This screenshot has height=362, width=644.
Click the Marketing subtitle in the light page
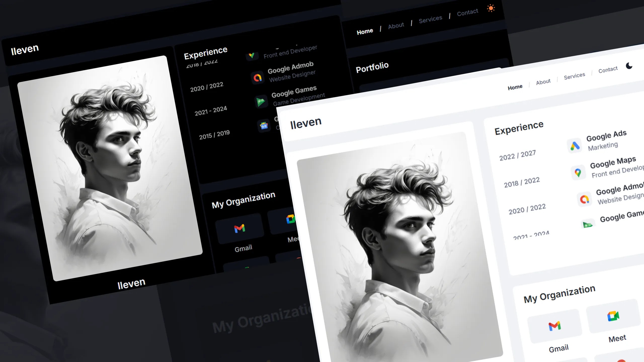coord(603,146)
